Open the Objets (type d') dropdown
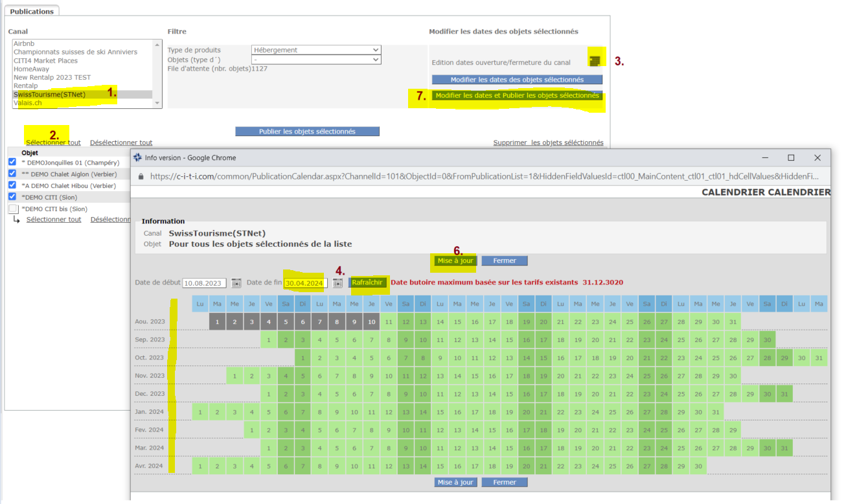Viewport: 857px width, 504px height. tap(316, 60)
